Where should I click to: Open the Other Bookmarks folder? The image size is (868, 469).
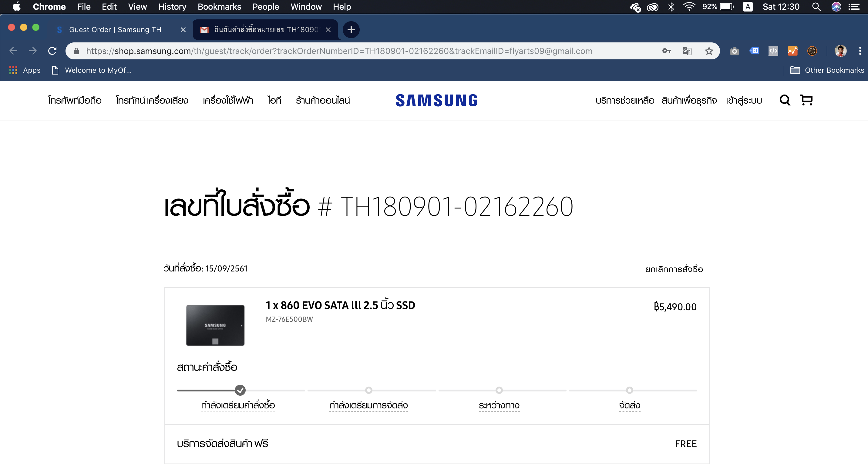(x=827, y=70)
